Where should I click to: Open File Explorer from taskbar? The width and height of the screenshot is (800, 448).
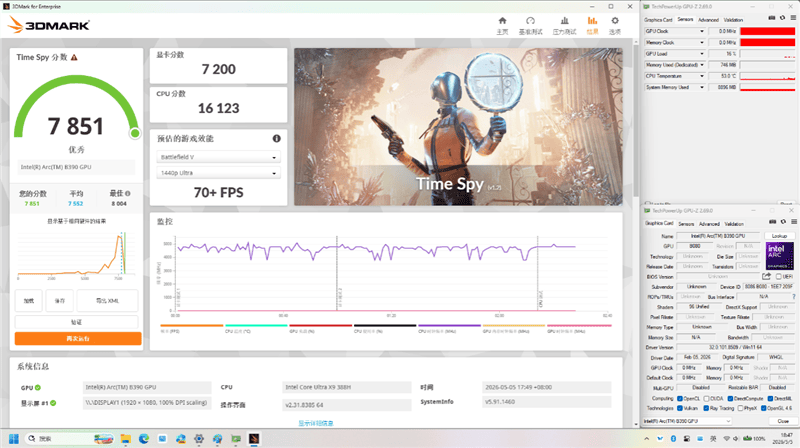click(126, 439)
